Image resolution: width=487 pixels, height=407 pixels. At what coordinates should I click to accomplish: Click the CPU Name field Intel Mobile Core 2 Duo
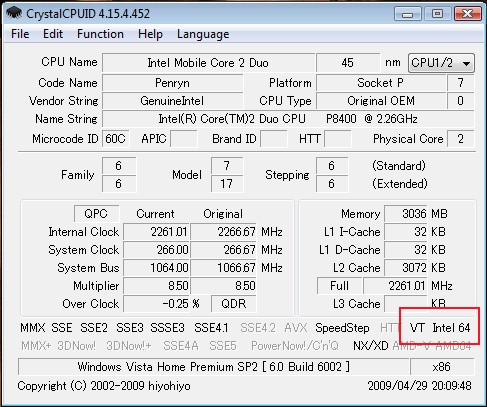point(208,63)
